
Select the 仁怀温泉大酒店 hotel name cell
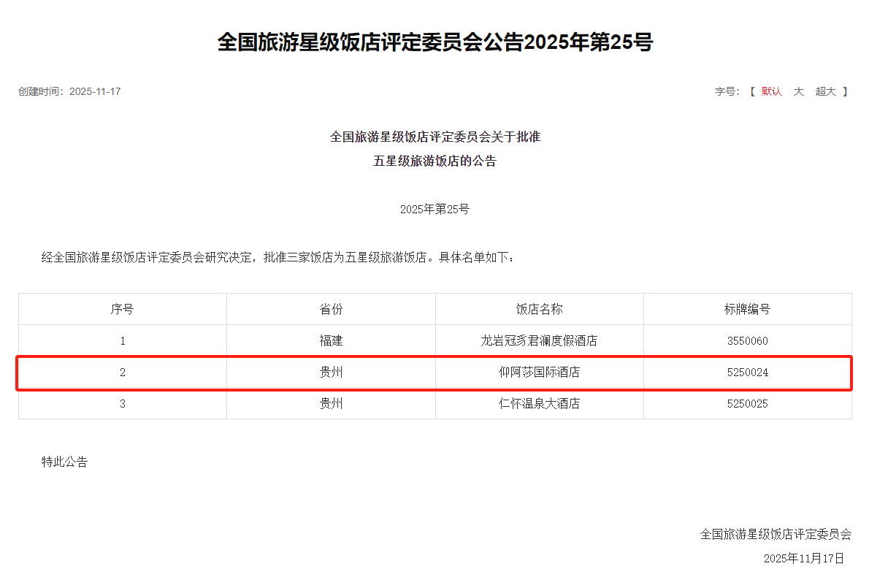click(x=539, y=403)
